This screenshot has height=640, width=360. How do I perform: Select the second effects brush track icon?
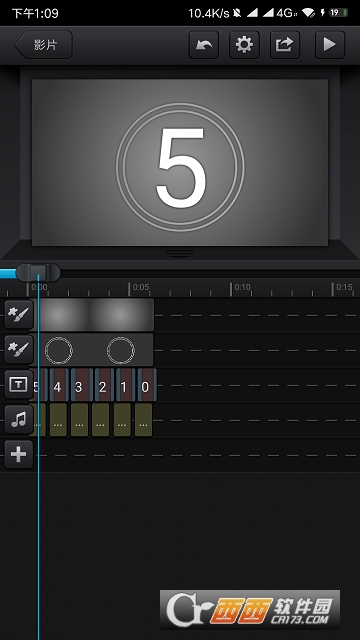coord(18,350)
